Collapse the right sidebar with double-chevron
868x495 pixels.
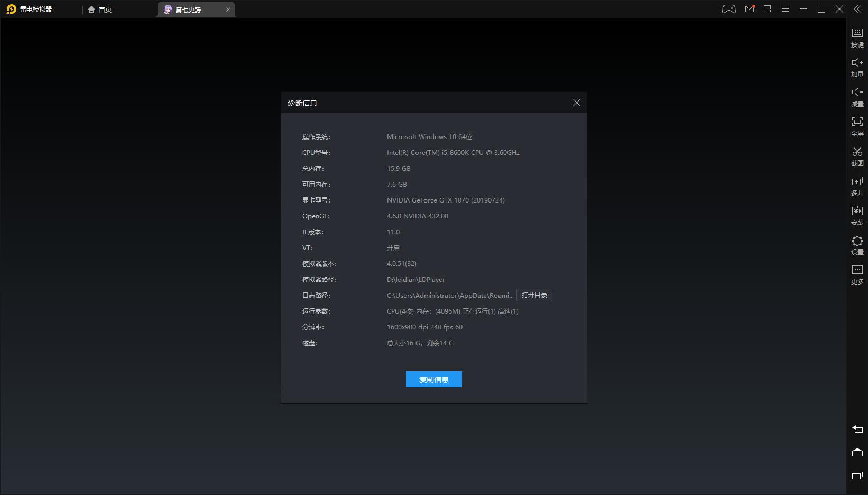click(x=857, y=9)
